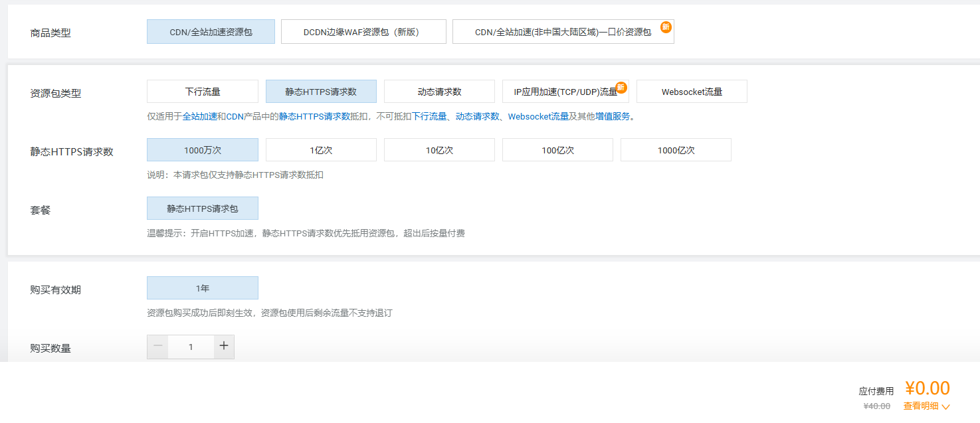Viewport: 980px width, 423px height.
Task: Choose 1年 validity period
Action: tap(203, 288)
